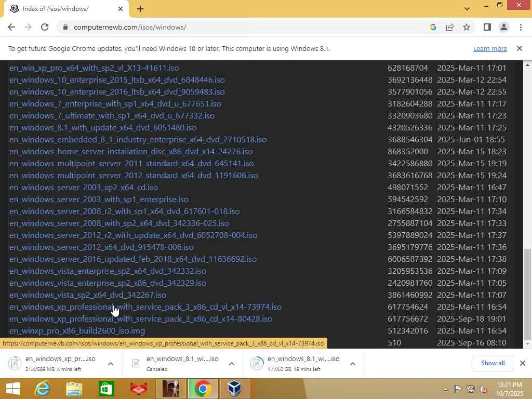Open en_winxp_pro_x86_build2600_iso.img link
The width and height of the screenshot is (532, 399).
coord(77,331)
